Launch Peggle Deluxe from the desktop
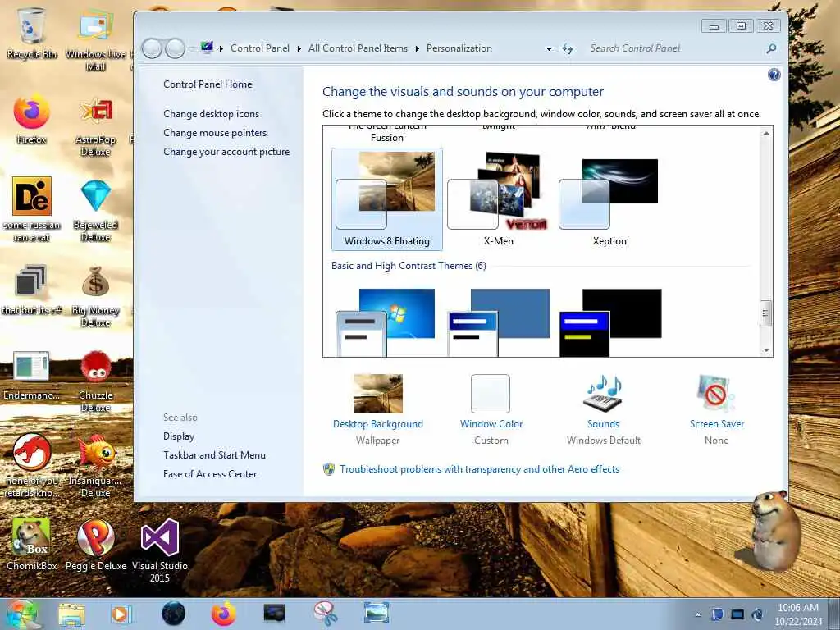840x630 pixels. tap(95, 545)
